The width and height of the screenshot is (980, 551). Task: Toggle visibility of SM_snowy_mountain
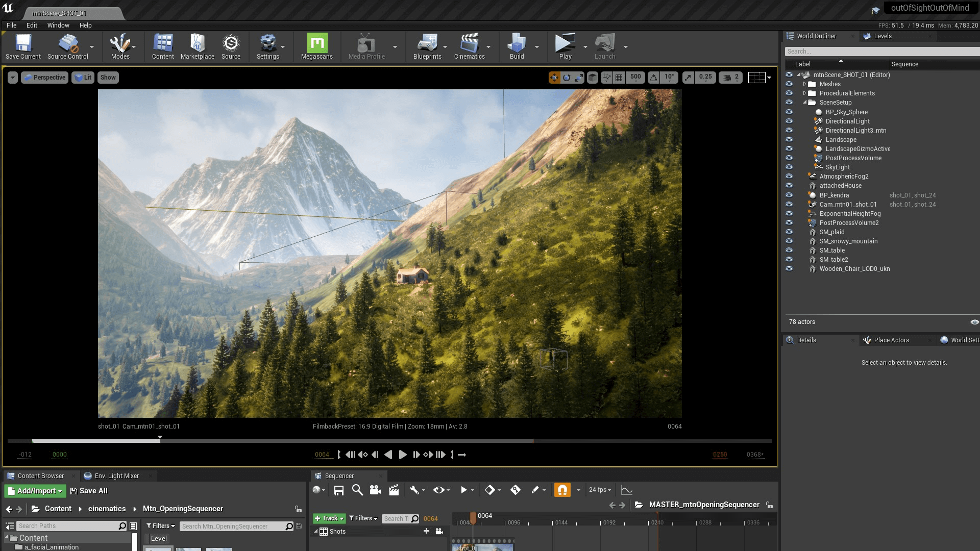pos(789,241)
